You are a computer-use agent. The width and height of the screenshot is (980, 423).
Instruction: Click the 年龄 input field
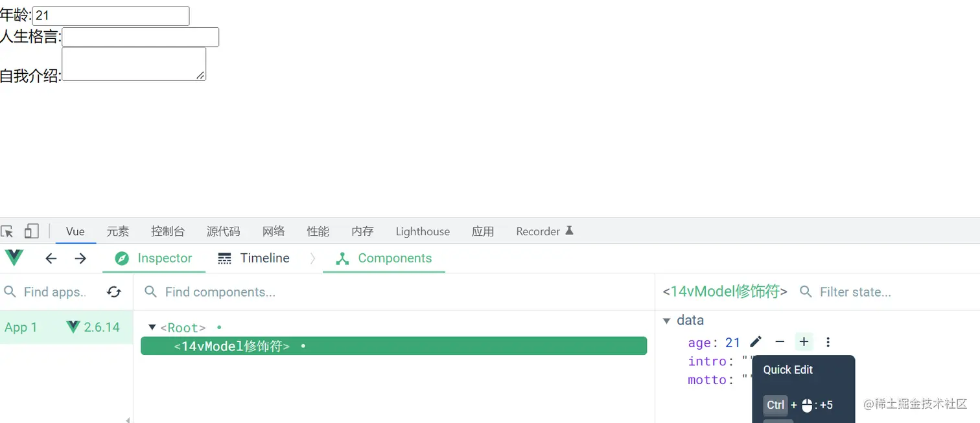pos(111,16)
